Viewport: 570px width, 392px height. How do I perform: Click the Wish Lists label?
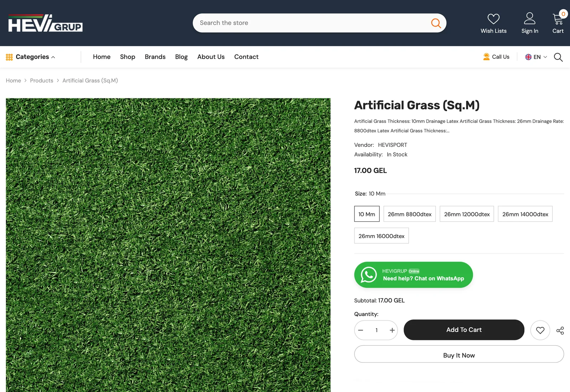493,31
